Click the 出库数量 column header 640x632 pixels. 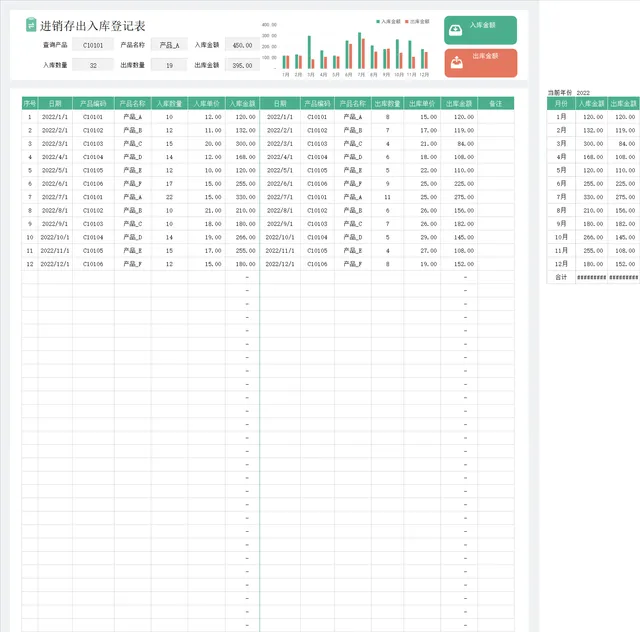pos(387,103)
